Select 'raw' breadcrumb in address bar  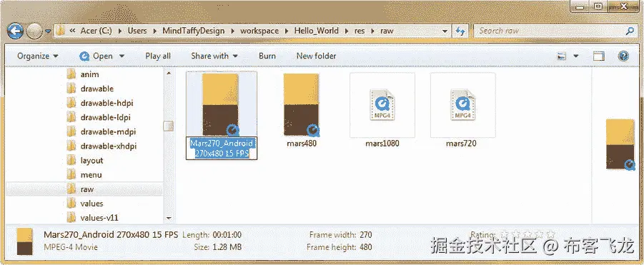387,31
